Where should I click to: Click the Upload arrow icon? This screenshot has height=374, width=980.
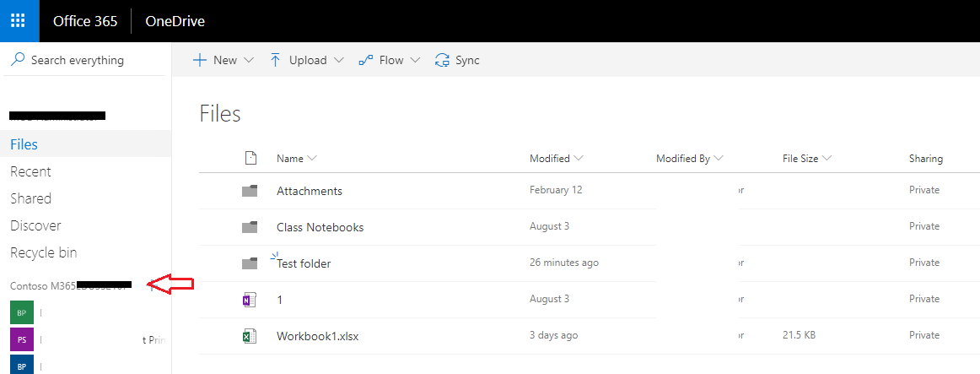[x=275, y=60]
